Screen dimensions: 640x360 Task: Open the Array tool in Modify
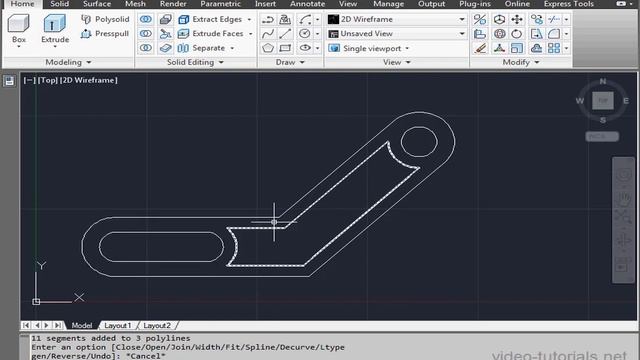coord(554,48)
